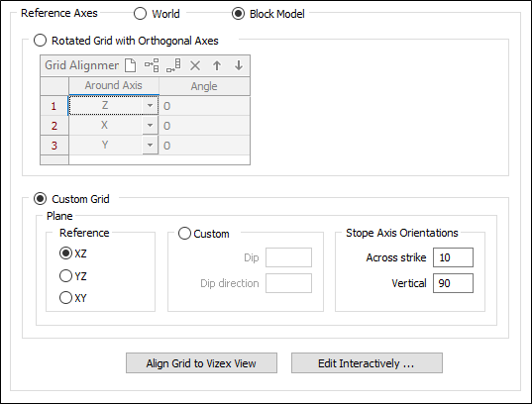Click the Vertical orientation input field

[453, 283]
